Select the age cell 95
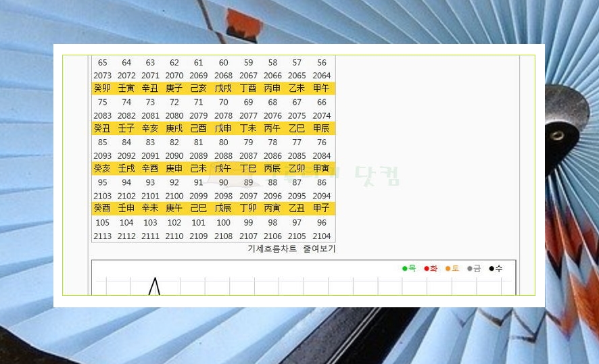This screenshot has height=364, width=599. [x=102, y=182]
